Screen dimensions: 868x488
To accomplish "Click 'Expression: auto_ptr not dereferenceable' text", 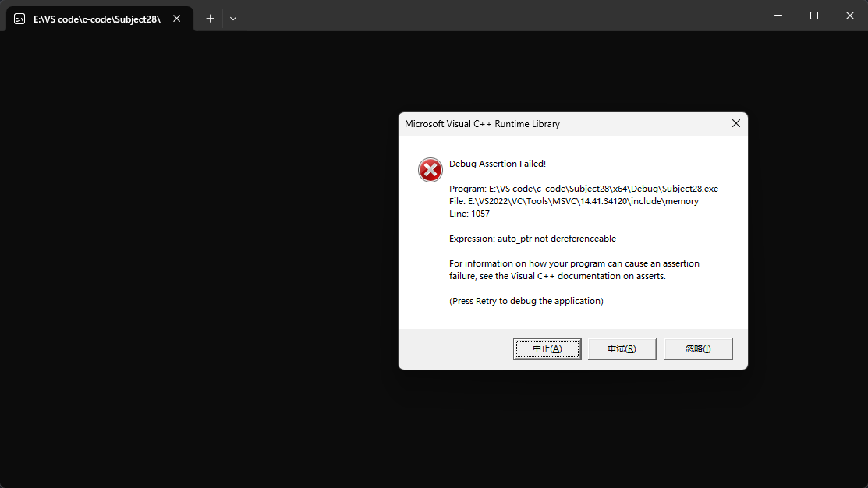I will (x=533, y=239).
